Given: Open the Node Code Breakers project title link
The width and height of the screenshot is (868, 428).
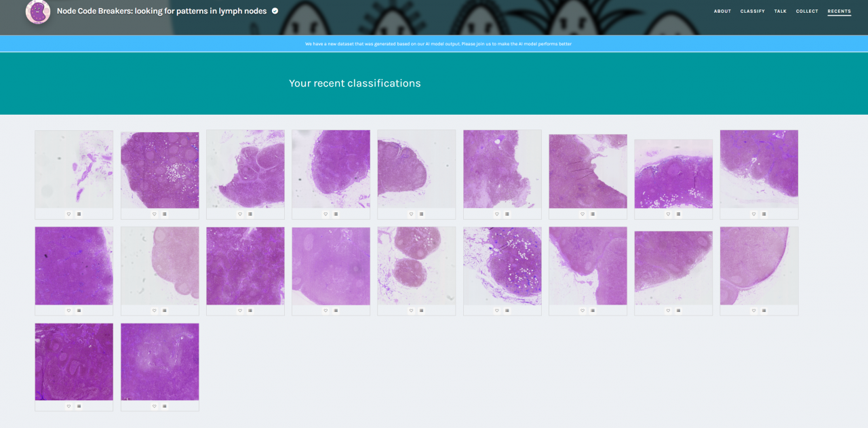Looking at the screenshot, I should coord(161,11).
